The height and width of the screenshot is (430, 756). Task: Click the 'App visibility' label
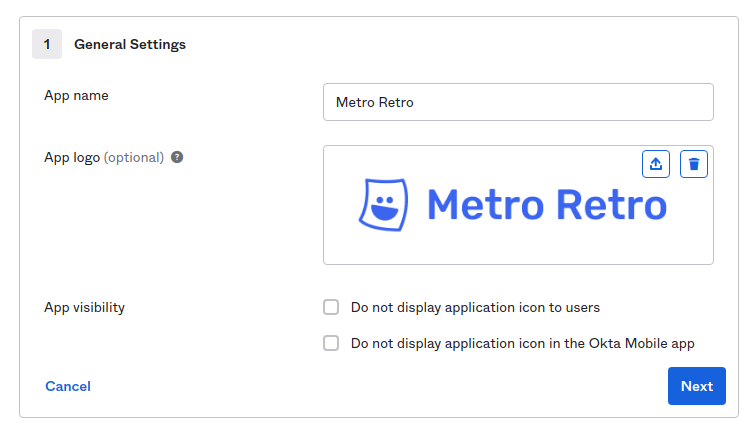[x=84, y=308]
